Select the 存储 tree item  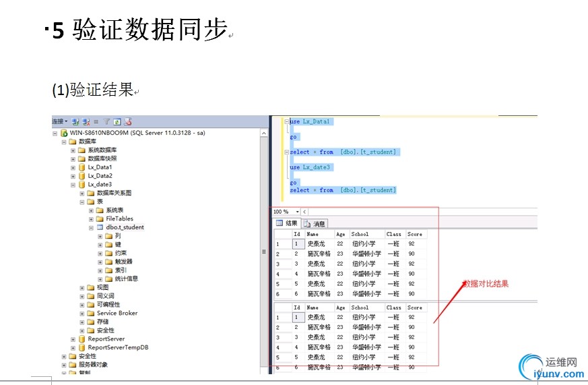[103, 322]
